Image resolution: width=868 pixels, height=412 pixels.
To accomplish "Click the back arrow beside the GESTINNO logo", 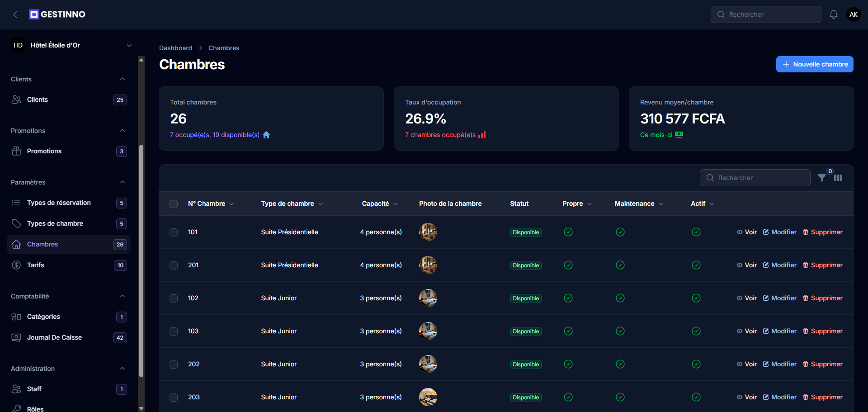I will (x=16, y=14).
